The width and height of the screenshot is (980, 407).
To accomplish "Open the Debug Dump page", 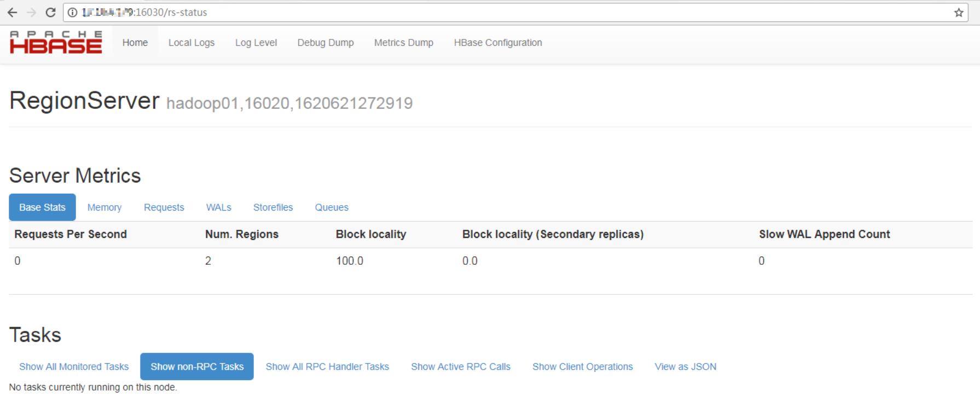I will coord(326,43).
